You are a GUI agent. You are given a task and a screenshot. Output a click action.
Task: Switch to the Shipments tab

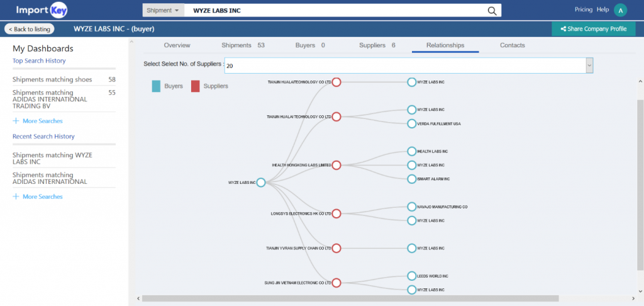click(x=243, y=45)
